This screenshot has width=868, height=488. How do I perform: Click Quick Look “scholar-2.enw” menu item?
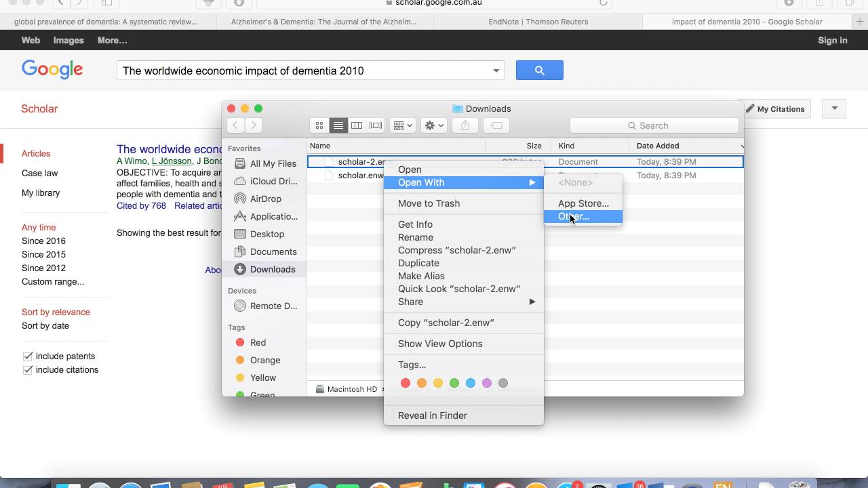(x=464, y=289)
